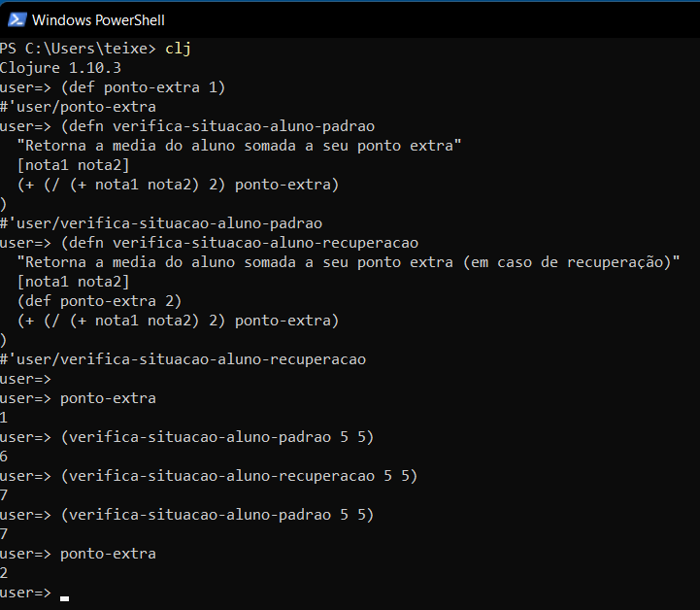700x610 pixels.
Task: Click the "#'user/verifica-situacao-aluno-padrao" output line
Action: point(161,223)
